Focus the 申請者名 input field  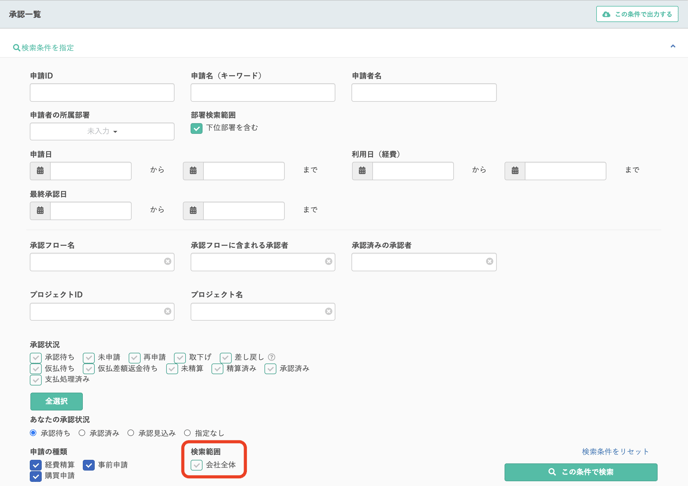click(424, 93)
